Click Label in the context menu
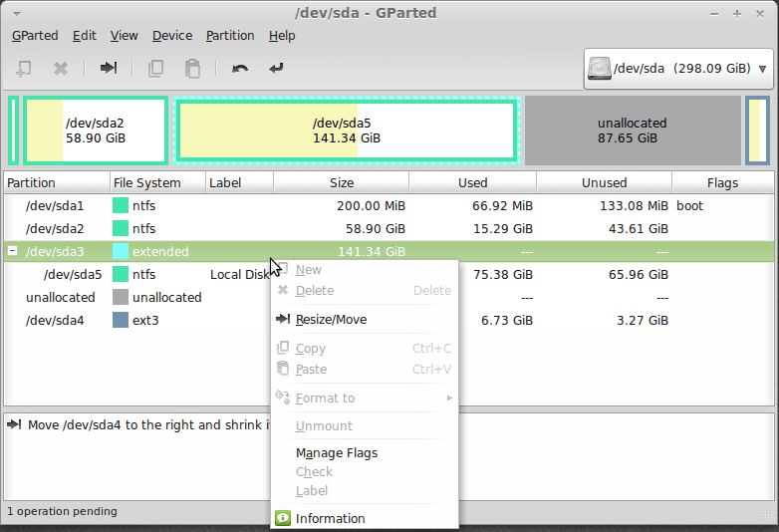This screenshot has width=779, height=532. (365, 491)
